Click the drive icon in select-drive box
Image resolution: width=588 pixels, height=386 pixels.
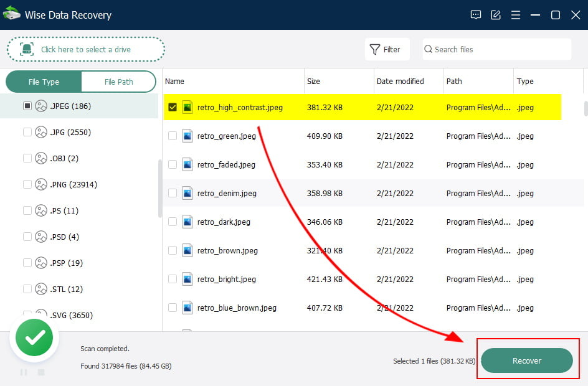pos(27,49)
